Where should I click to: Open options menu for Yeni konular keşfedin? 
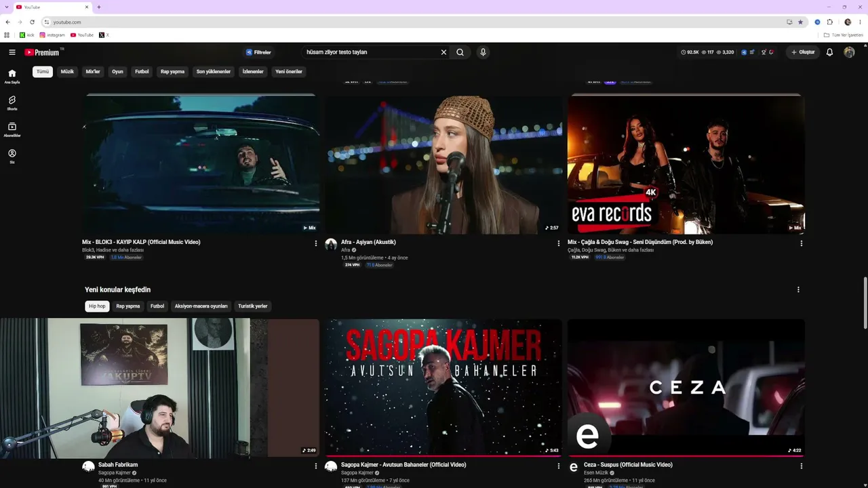tap(798, 289)
